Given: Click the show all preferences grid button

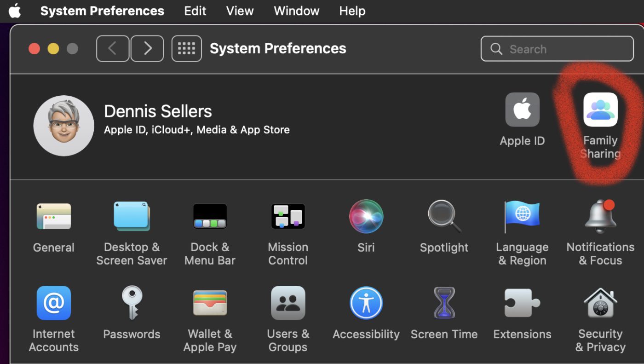Looking at the screenshot, I should pyautogui.click(x=186, y=49).
